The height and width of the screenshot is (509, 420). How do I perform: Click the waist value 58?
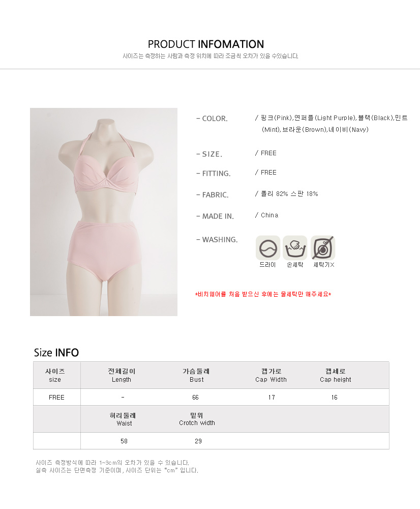pyautogui.click(x=124, y=441)
